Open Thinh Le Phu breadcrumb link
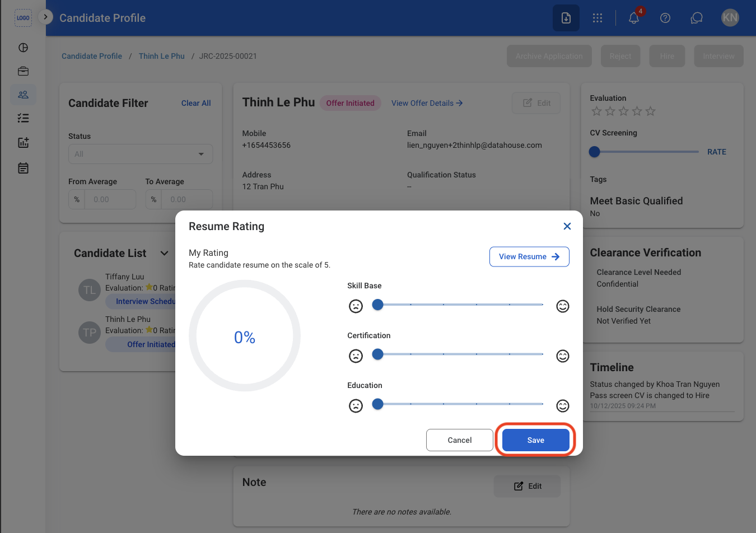 (162, 56)
